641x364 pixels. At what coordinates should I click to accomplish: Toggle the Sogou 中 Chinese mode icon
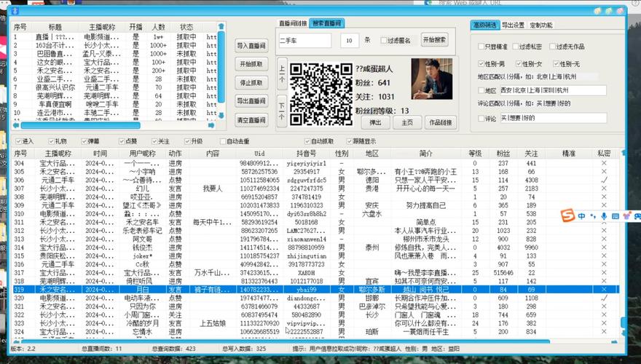581,216
